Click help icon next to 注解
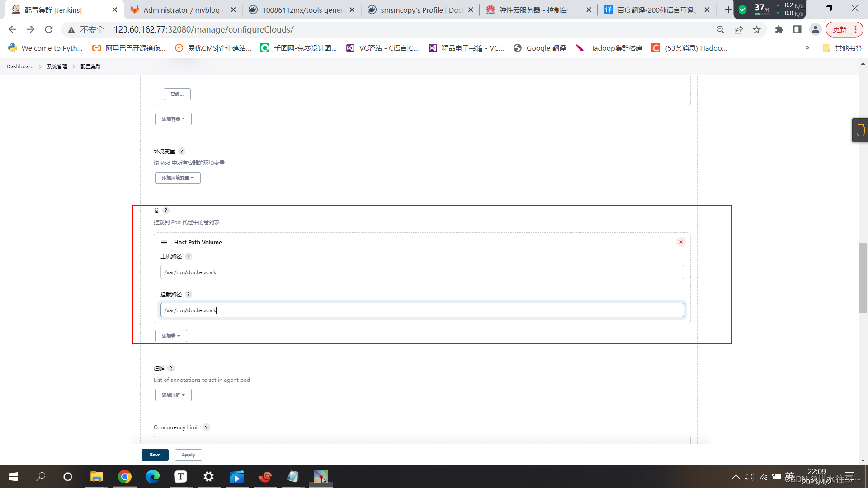Image resolution: width=868 pixels, height=488 pixels. 171,368
